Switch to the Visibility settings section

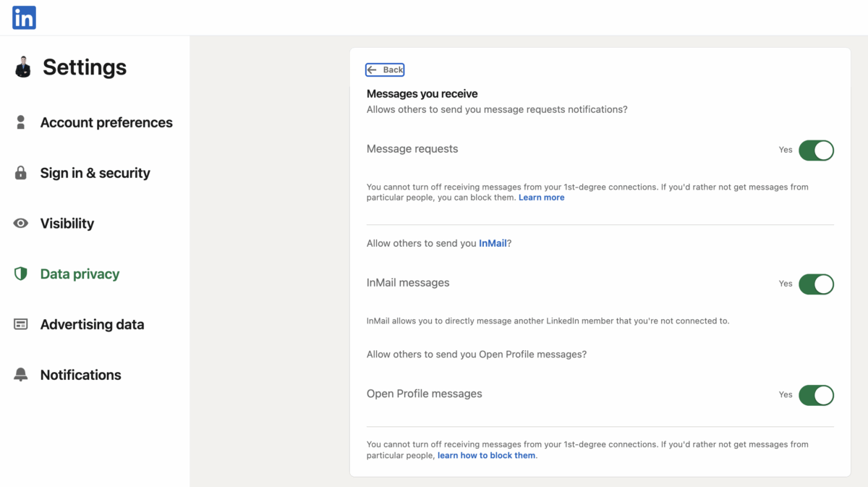[x=67, y=224]
